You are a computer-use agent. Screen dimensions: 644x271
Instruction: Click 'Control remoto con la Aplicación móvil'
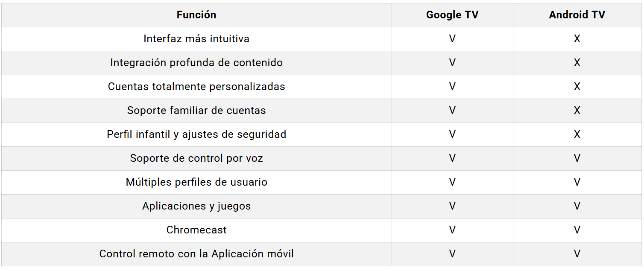[196, 254]
